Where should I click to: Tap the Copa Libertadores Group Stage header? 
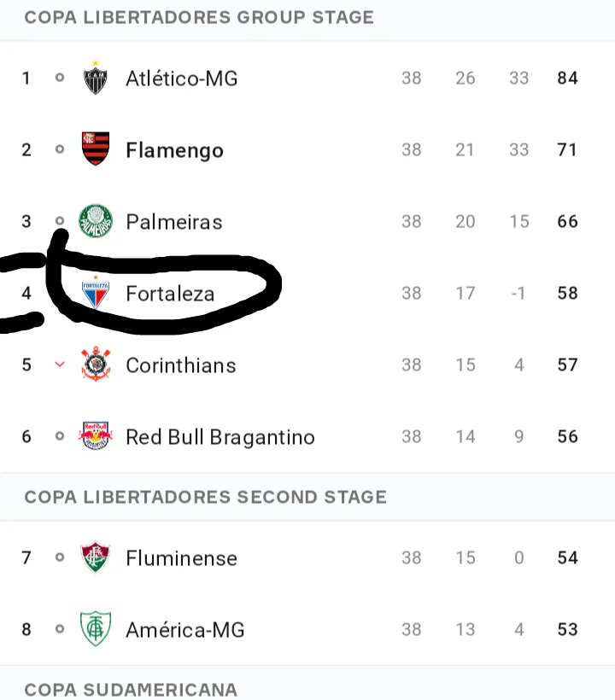point(199,17)
